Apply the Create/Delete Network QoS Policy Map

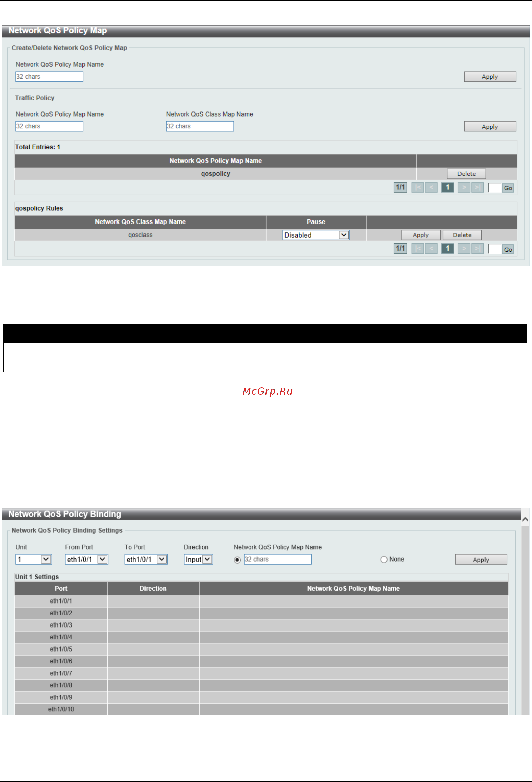tap(490, 77)
